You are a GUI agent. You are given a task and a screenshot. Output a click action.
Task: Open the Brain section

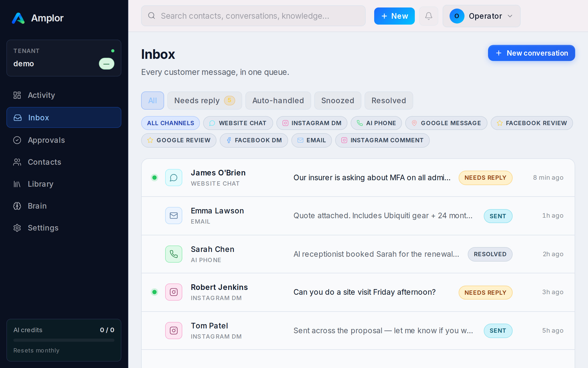[64, 206]
